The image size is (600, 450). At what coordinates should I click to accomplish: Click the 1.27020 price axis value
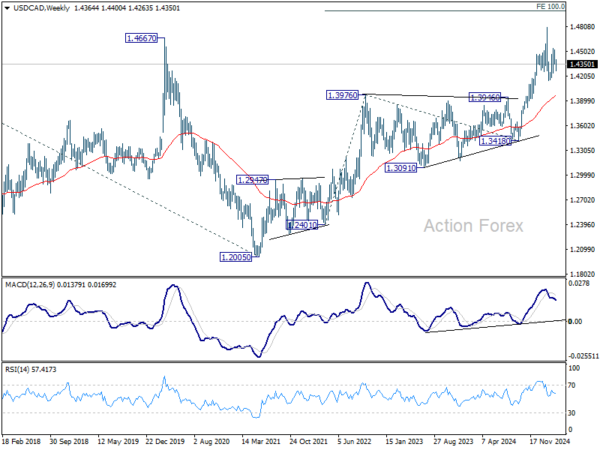[x=582, y=200]
